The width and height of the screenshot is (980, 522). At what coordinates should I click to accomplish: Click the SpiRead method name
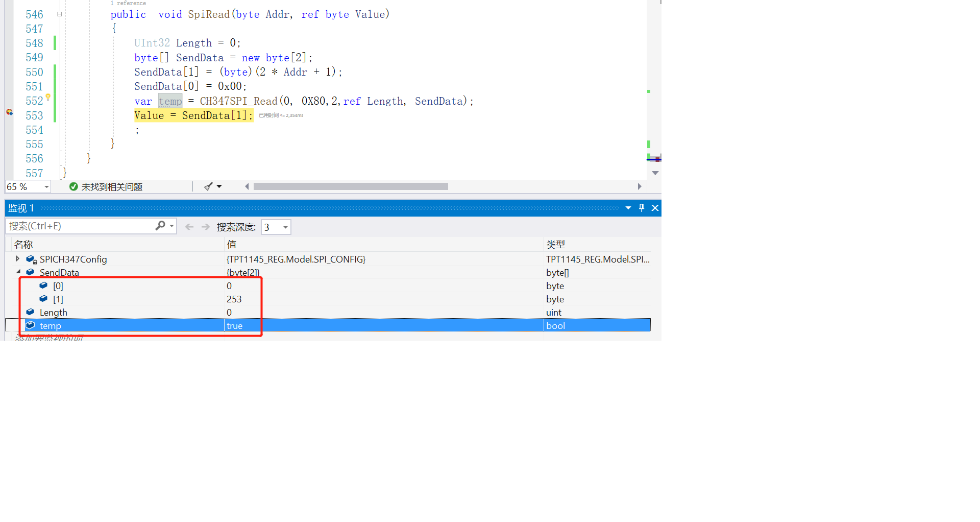pos(209,14)
